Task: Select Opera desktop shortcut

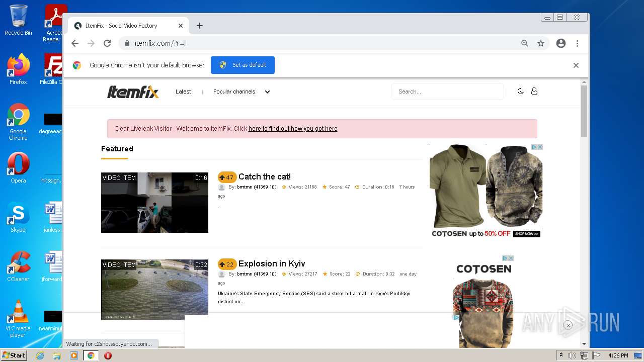Action: [18, 168]
